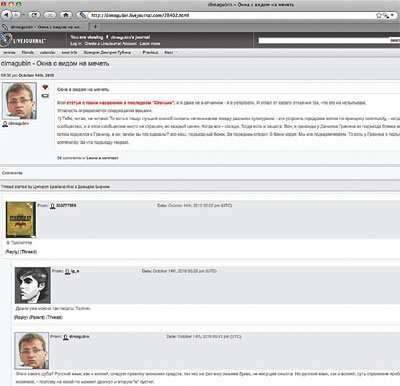Click the yellow book-cover userpic of first commenter
Viewport: 400px width, 386px height.
click(x=21, y=220)
